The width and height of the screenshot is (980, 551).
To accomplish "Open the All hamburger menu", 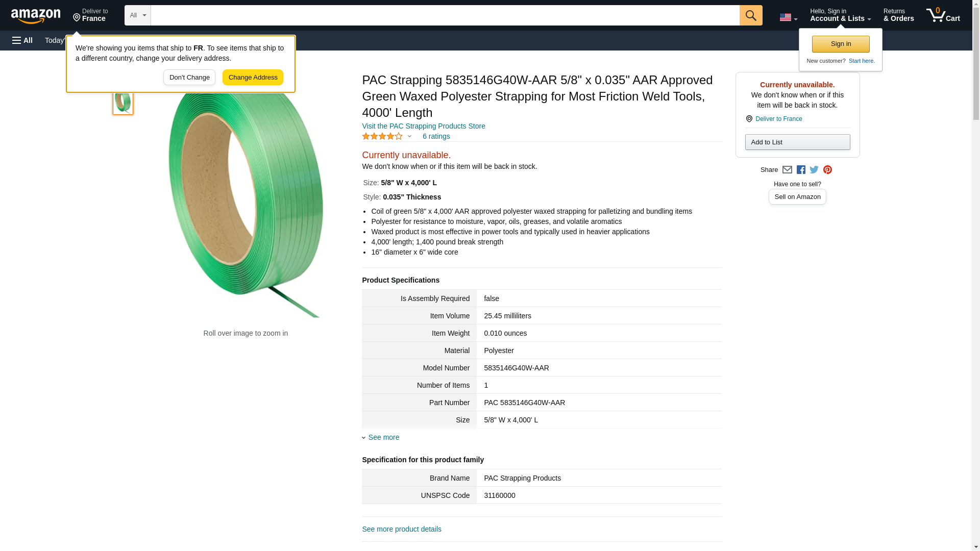I will [x=22, y=40].
